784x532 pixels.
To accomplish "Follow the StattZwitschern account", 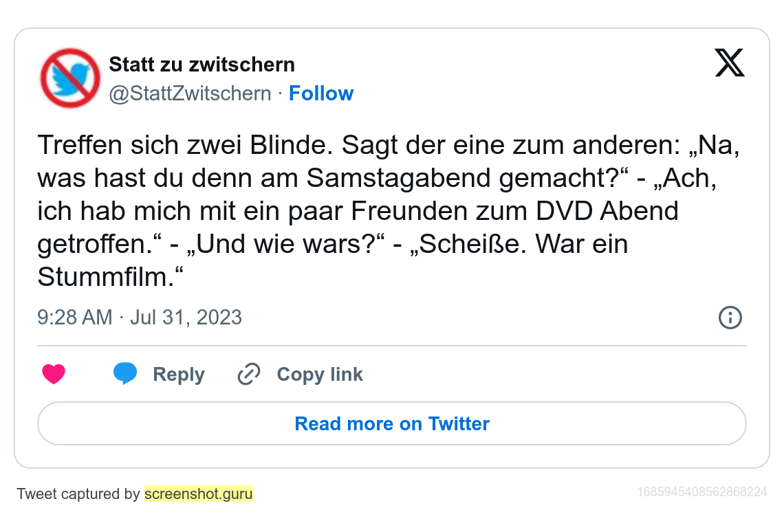I will tap(321, 93).
